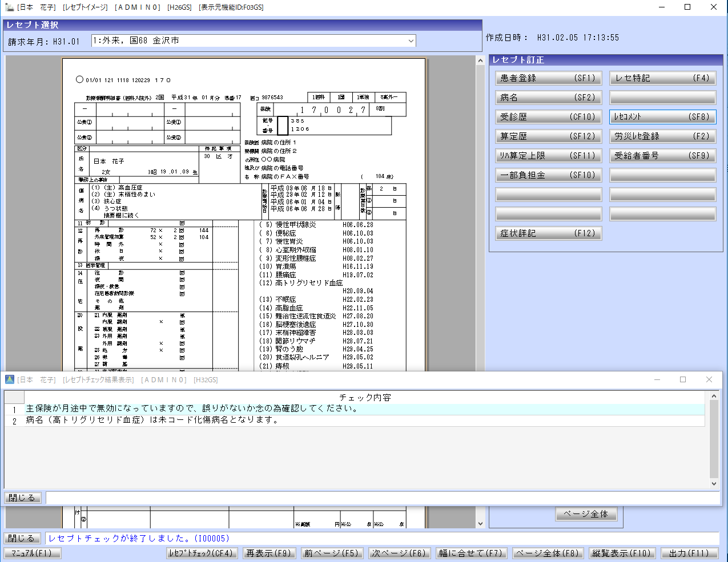Go to 次ページ (F6)
Image resolution: width=728 pixels, height=562 pixels.
399,553
